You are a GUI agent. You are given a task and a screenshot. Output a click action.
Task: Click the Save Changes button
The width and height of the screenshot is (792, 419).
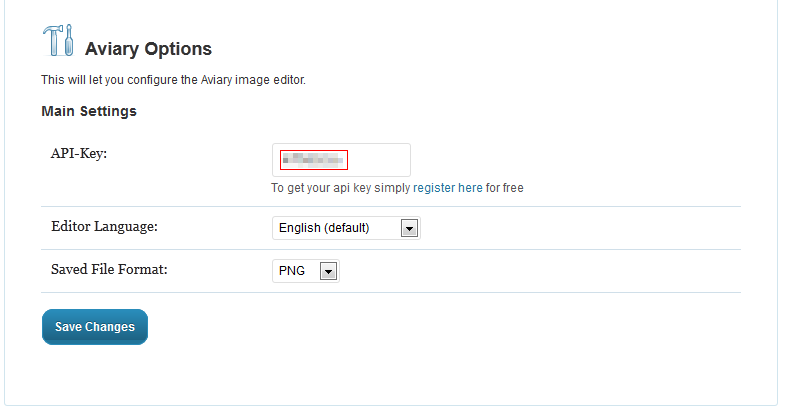click(x=95, y=327)
